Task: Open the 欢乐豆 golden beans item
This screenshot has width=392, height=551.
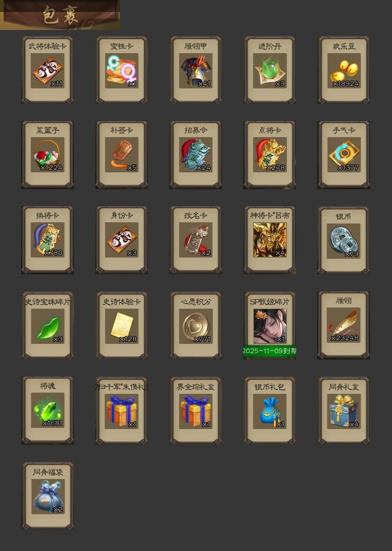Action: pos(344,70)
